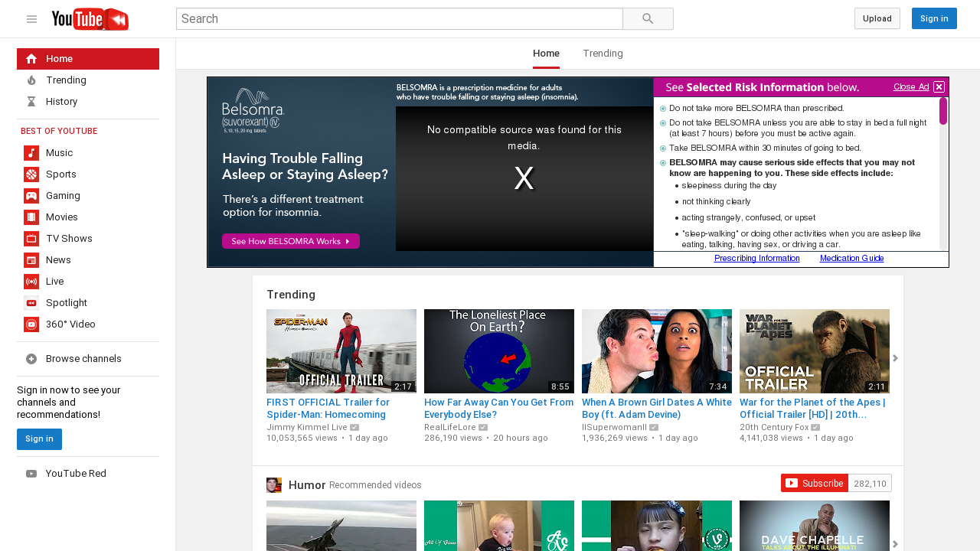This screenshot has height=551, width=980.
Task: Open Browse channels in sidebar
Action: pos(88,359)
